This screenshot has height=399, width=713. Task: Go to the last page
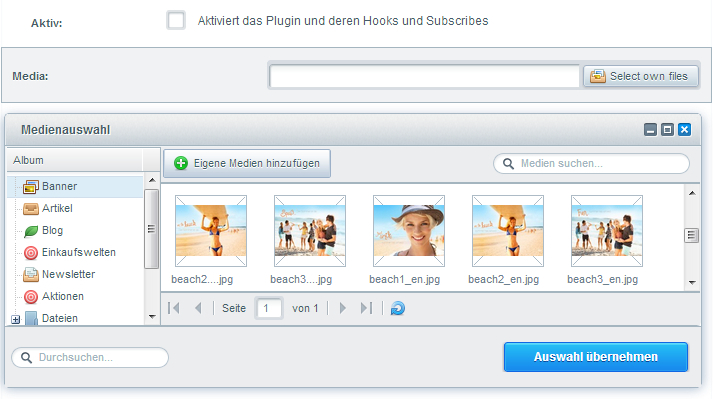367,308
